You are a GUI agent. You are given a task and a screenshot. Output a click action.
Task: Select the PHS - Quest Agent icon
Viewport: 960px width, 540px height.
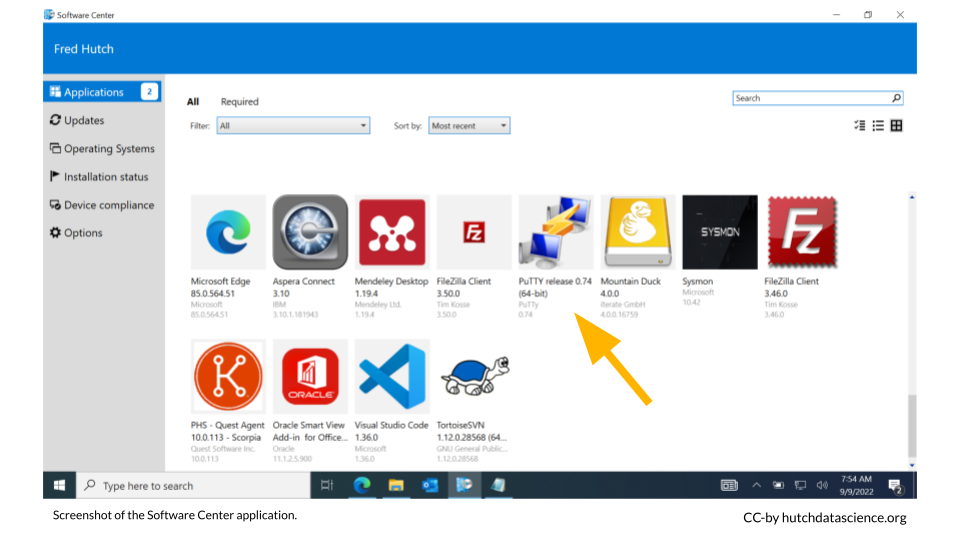point(228,376)
